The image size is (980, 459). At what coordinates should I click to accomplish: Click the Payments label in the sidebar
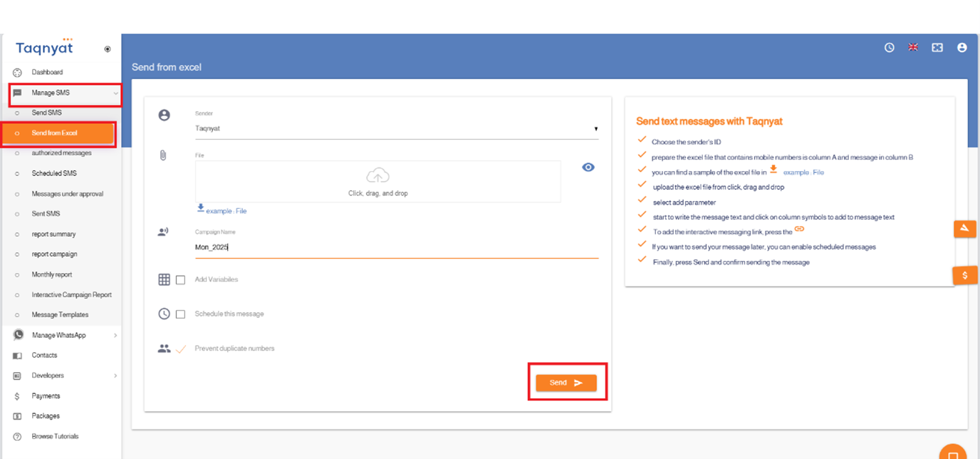pos(46,396)
